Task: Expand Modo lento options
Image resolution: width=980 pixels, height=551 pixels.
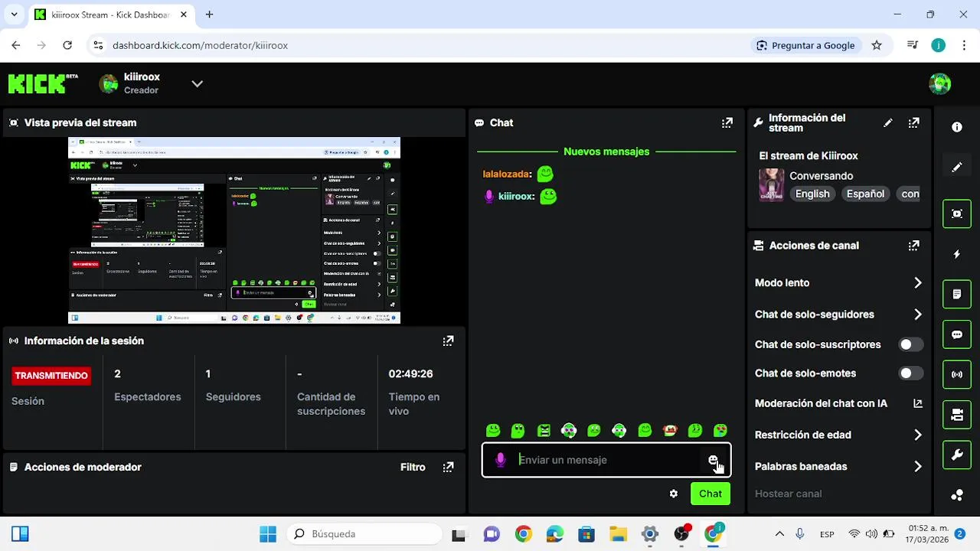Action: point(917,283)
